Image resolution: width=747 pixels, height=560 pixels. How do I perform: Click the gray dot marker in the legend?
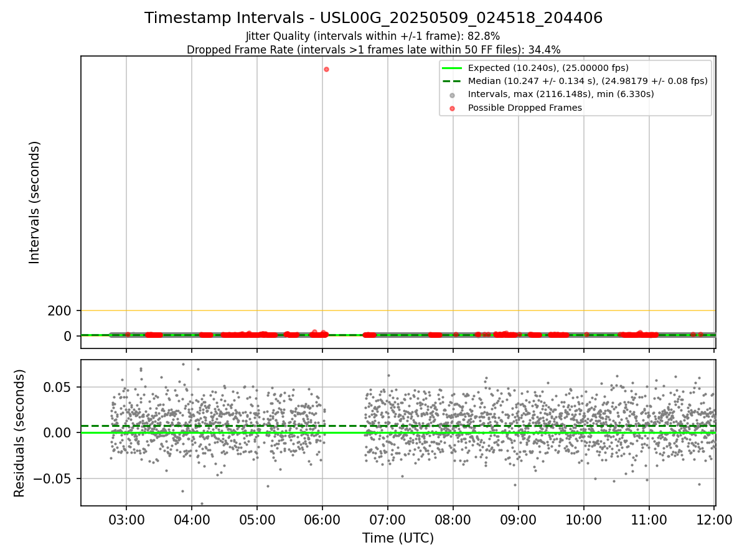[x=453, y=95]
